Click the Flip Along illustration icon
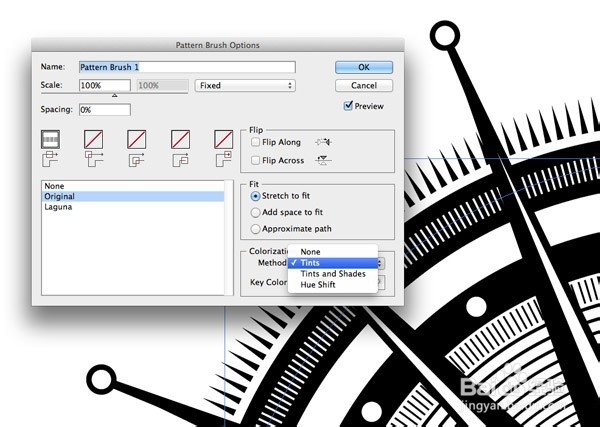 tap(323, 142)
